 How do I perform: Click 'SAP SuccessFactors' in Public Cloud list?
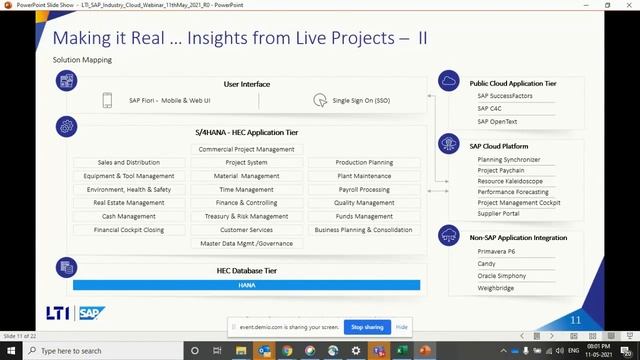[505, 96]
